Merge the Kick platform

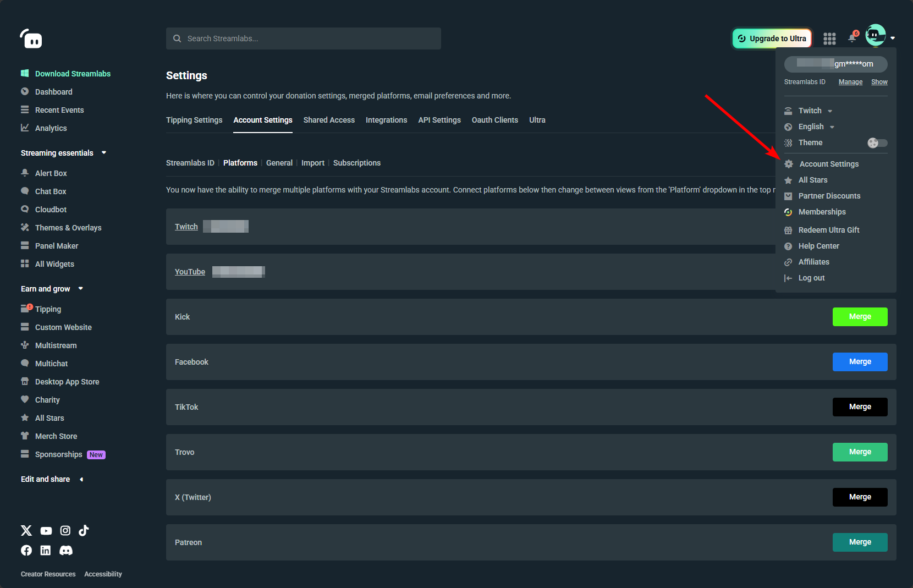860,317
